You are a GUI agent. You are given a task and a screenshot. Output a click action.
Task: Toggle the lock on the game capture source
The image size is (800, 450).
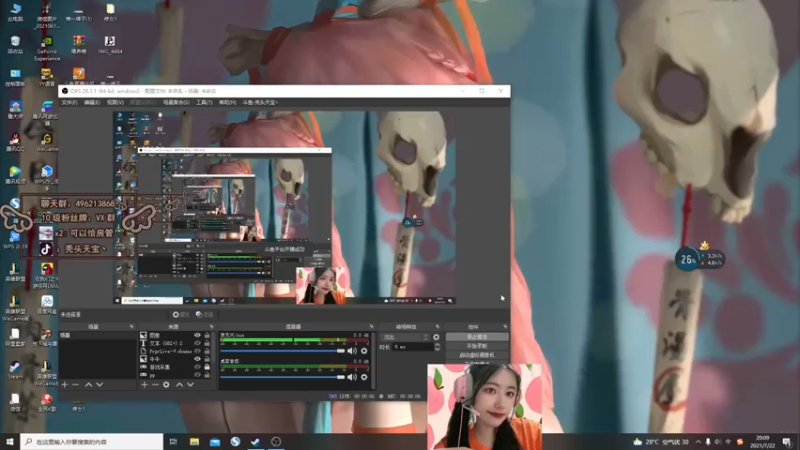tap(207, 367)
